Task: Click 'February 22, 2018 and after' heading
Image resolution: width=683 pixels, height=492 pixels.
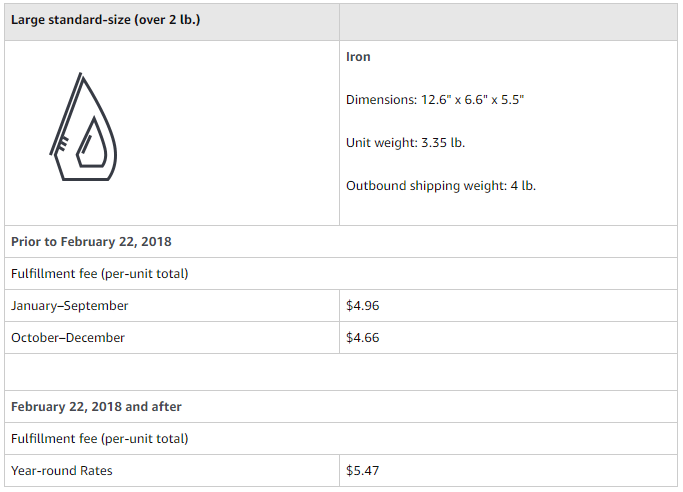Action: point(96,407)
